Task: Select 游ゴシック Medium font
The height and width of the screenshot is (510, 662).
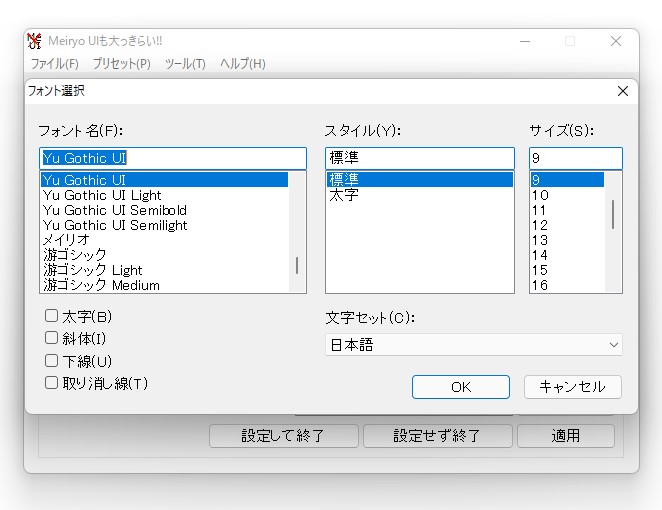Action: click(165, 285)
